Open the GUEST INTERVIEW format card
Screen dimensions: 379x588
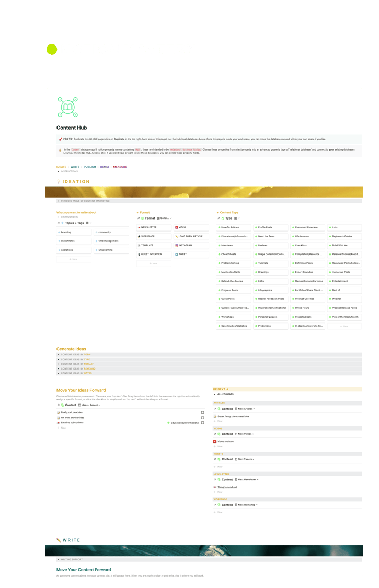pyautogui.click(x=154, y=254)
